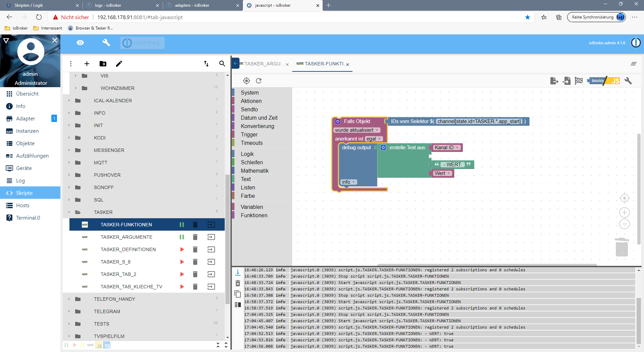Click the hide log panel icon below copy

(x=238, y=305)
